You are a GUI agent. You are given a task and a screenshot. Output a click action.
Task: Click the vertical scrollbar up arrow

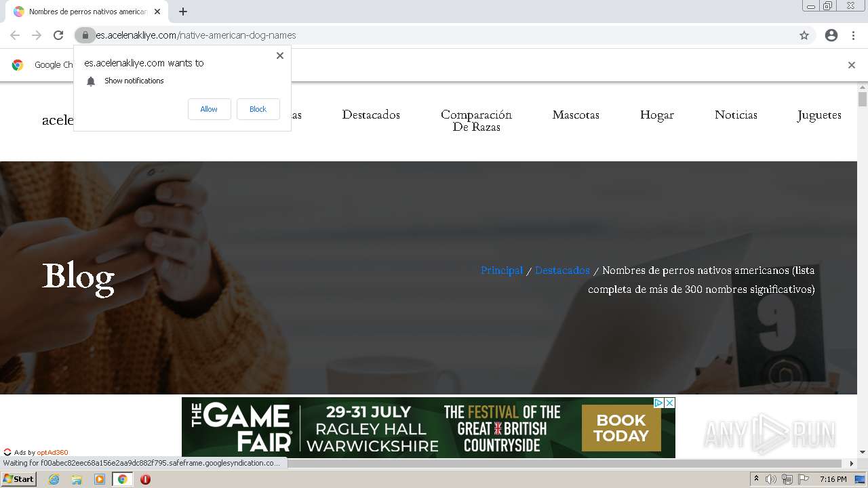click(863, 87)
